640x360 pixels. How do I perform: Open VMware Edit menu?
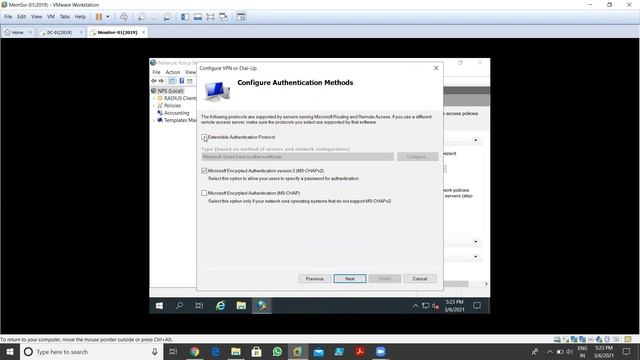click(x=22, y=17)
